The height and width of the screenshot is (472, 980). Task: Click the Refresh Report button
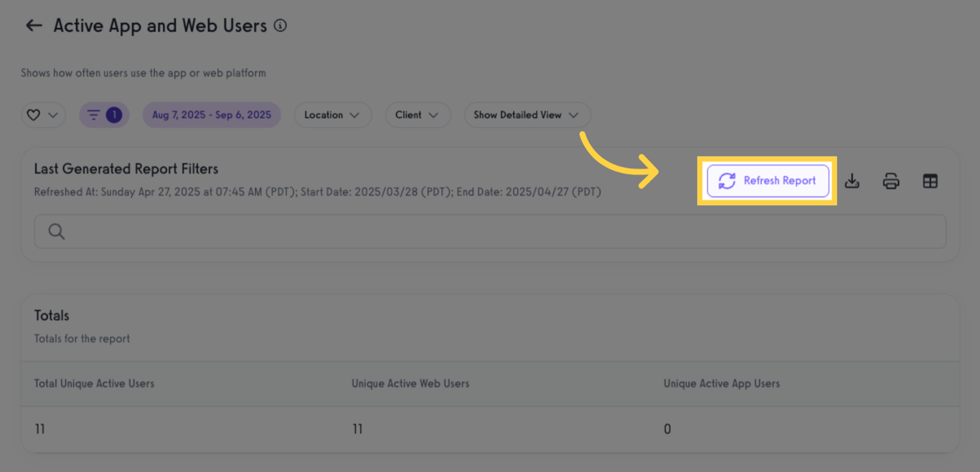pyautogui.click(x=768, y=181)
